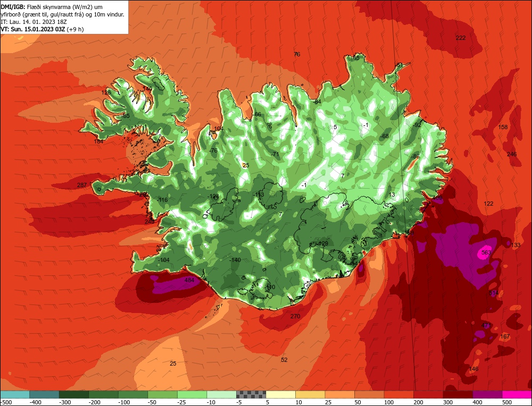This screenshot has height=406, width=532.
Task: Click the map value -85 in the Westfjords
Action: point(126,116)
